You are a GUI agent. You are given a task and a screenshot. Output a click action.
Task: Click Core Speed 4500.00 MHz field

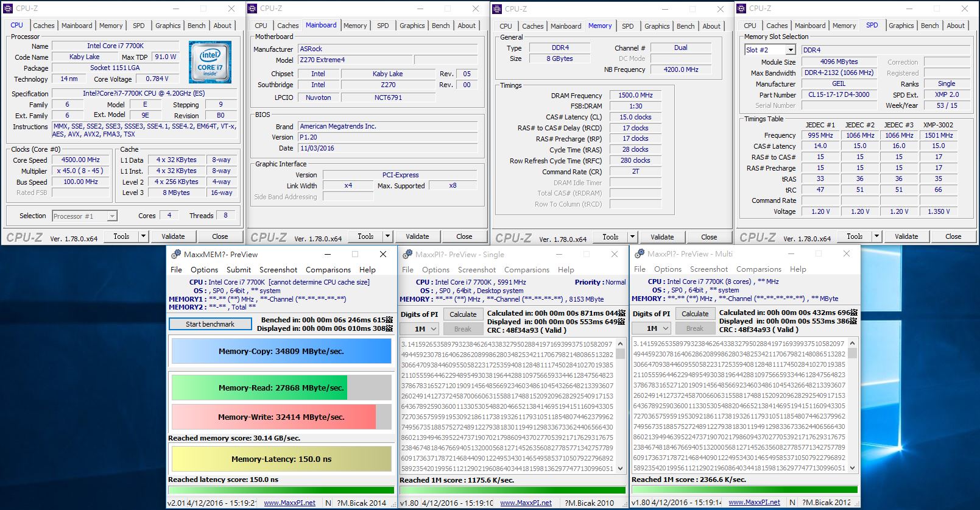(81, 160)
